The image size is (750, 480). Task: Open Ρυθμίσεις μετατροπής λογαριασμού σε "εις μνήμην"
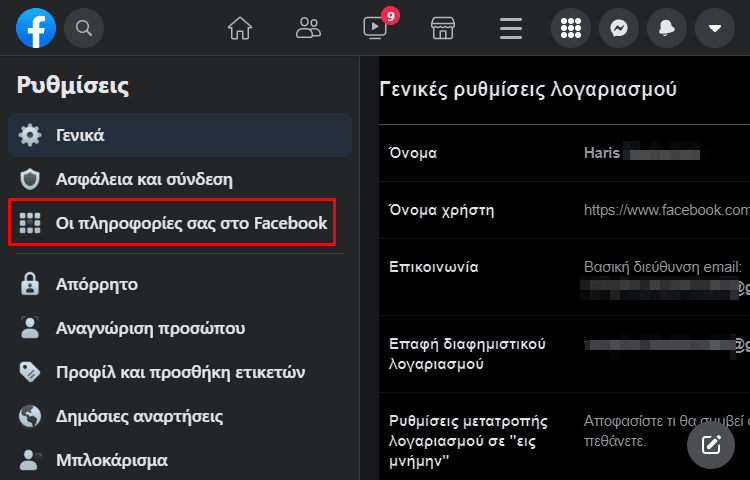564,436
